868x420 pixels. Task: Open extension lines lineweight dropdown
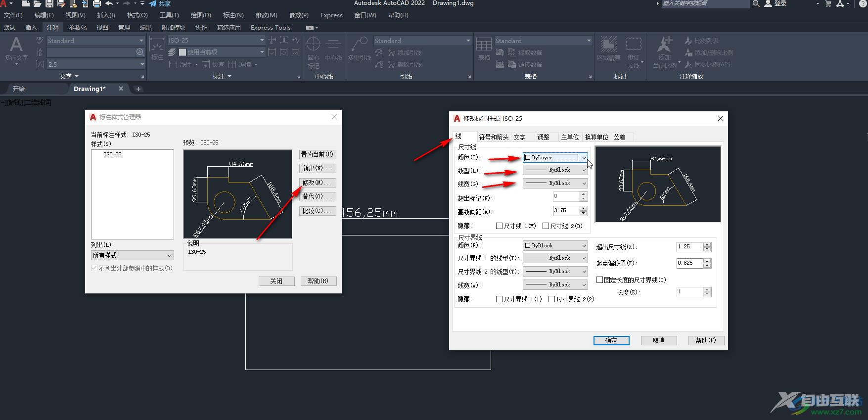(x=555, y=284)
